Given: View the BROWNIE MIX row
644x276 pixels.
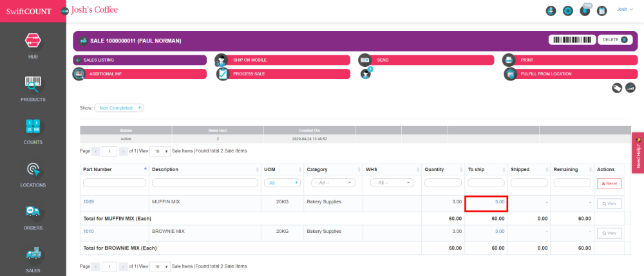Looking at the screenshot, I should click(x=609, y=233).
